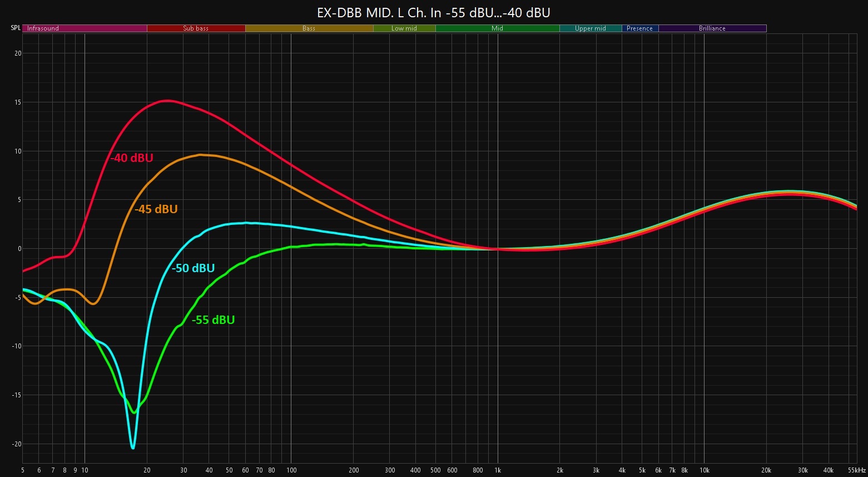The width and height of the screenshot is (868, 477).
Task: Click the Bass frequency band label
Action: (309, 28)
